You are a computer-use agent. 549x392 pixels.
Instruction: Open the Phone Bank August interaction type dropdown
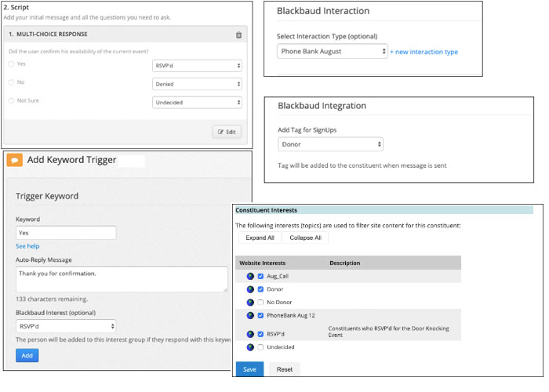click(x=333, y=52)
